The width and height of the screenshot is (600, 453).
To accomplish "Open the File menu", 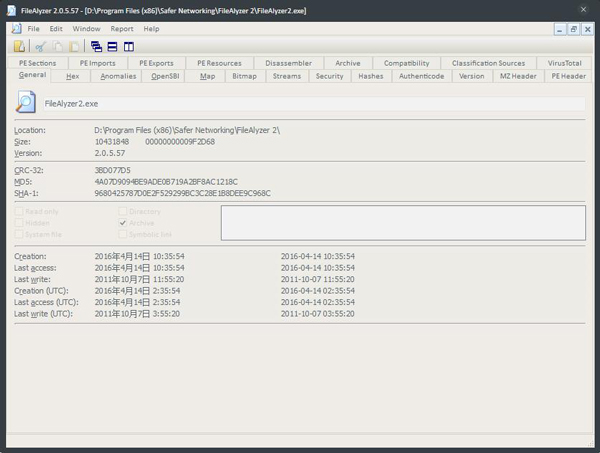I will coord(33,29).
